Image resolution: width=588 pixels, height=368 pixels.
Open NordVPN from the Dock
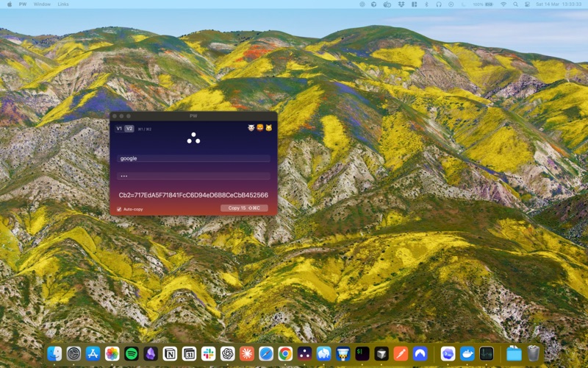(x=420, y=354)
